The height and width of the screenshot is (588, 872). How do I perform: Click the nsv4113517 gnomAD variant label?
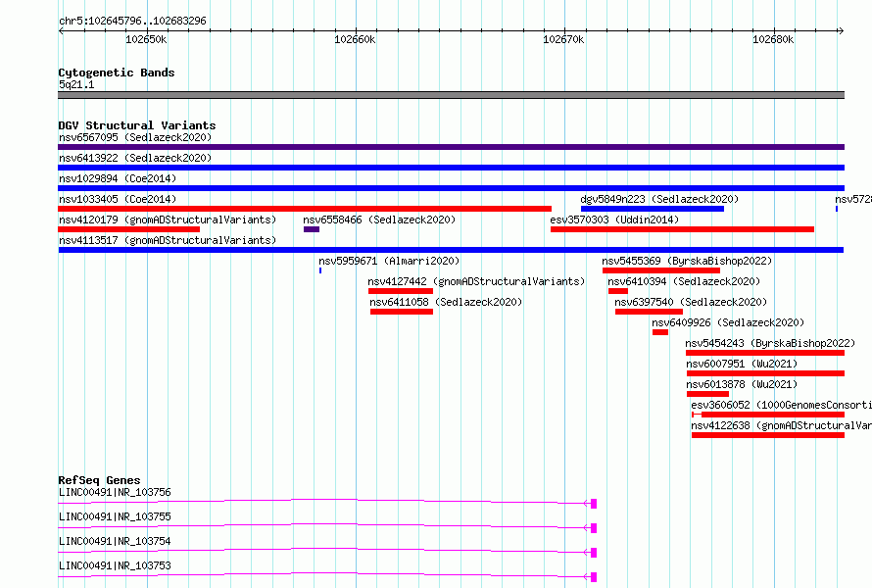[x=168, y=240]
